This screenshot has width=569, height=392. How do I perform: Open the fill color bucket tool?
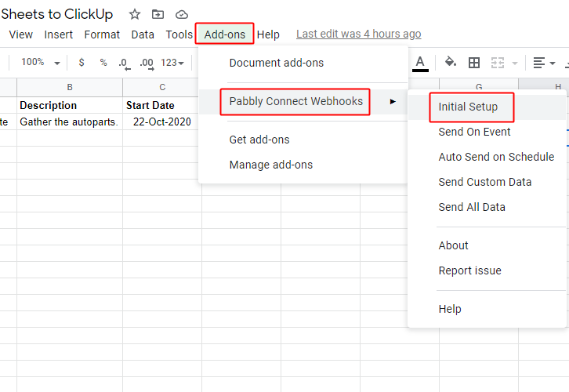[451, 62]
